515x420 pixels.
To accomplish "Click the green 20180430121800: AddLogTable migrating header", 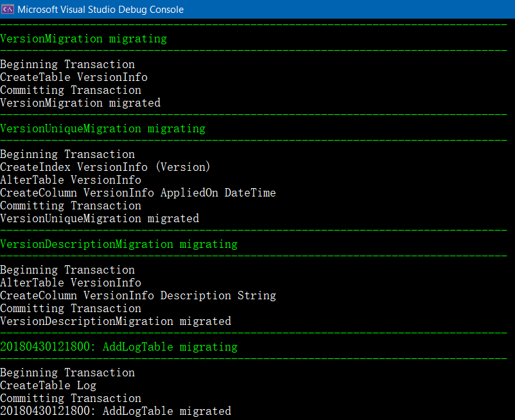I will coord(119,347).
